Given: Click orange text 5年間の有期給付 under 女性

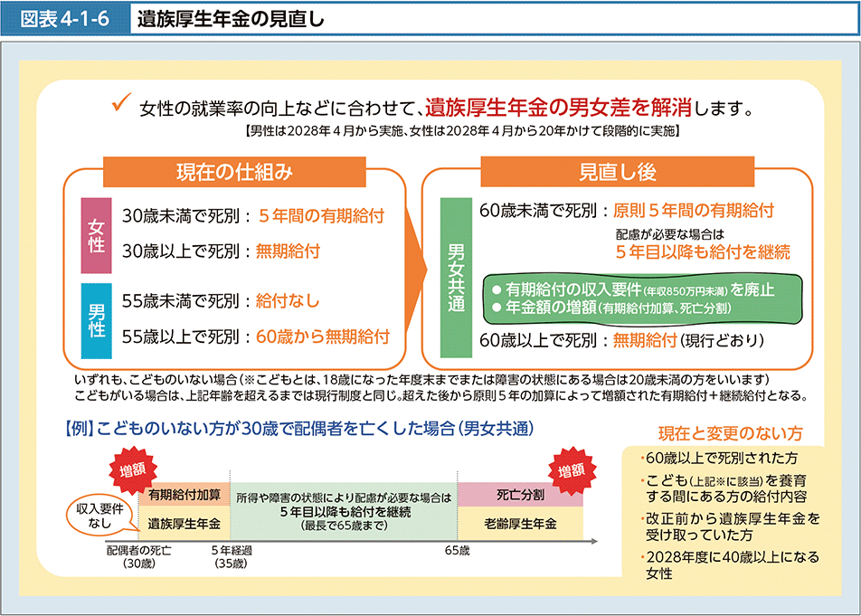Looking at the screenshot, I should pyautogui.click(x=321, y=216).
